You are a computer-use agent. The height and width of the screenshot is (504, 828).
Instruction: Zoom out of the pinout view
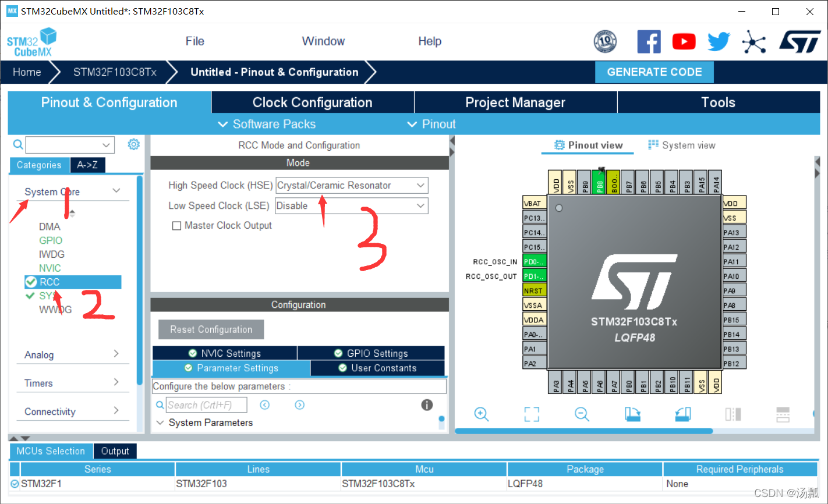[582, 414]
